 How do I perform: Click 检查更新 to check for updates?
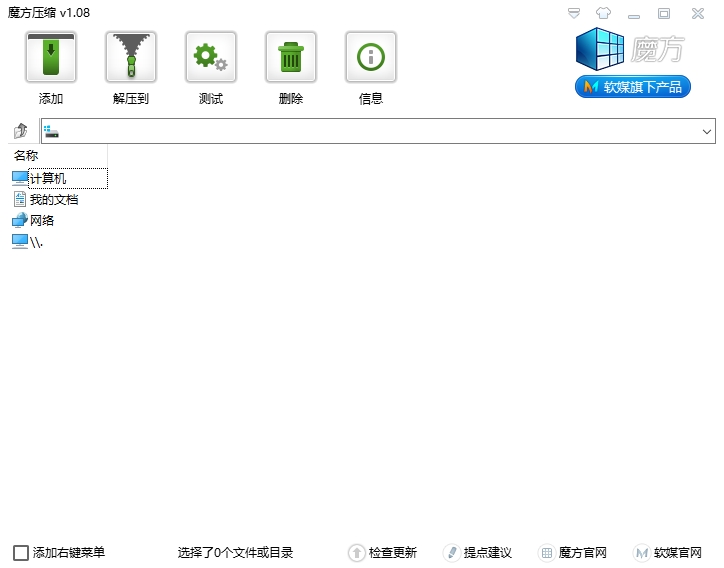click(383, 553)
